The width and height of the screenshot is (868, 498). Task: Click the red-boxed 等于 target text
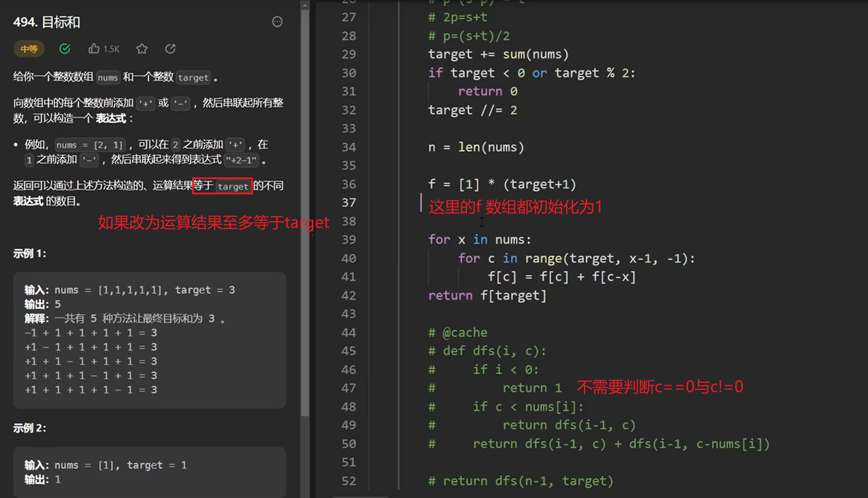click(x=222, y=186)
